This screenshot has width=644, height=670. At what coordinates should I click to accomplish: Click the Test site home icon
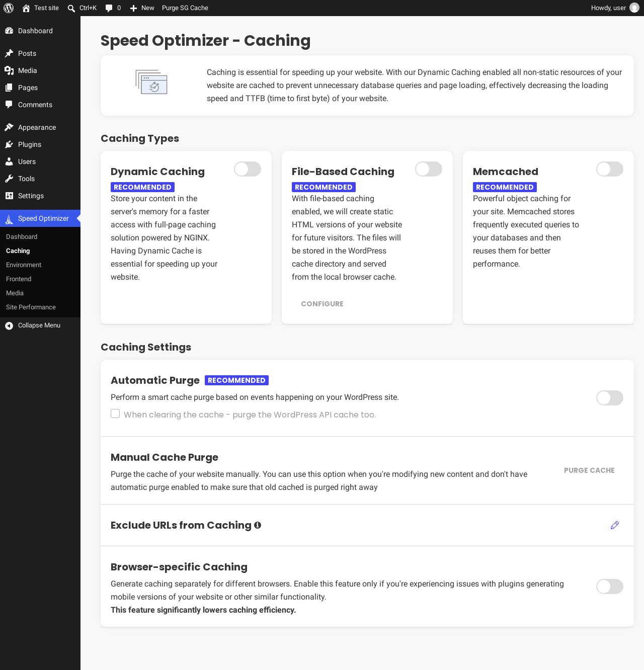pyautogui.click(x=26, y=8)
